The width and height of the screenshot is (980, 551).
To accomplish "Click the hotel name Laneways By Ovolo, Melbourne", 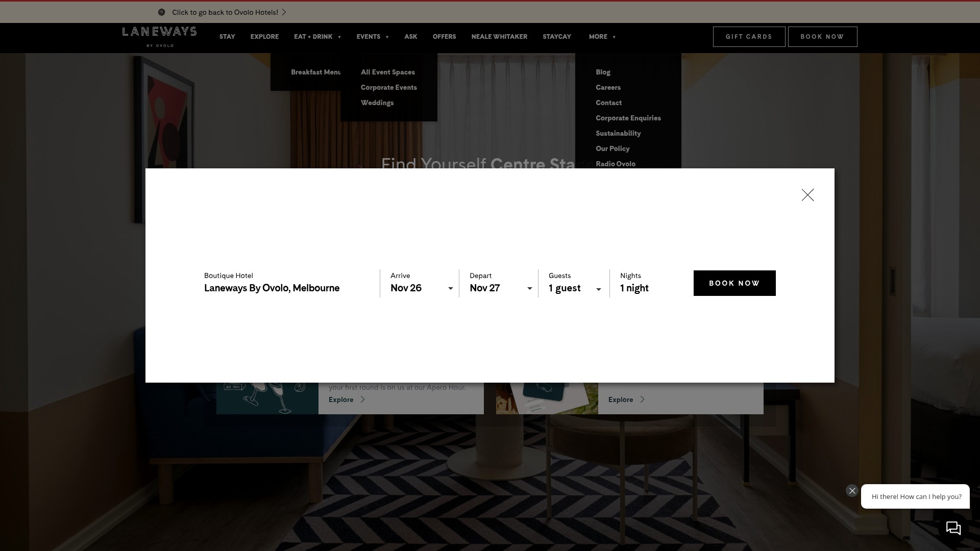I will [272, 288].
